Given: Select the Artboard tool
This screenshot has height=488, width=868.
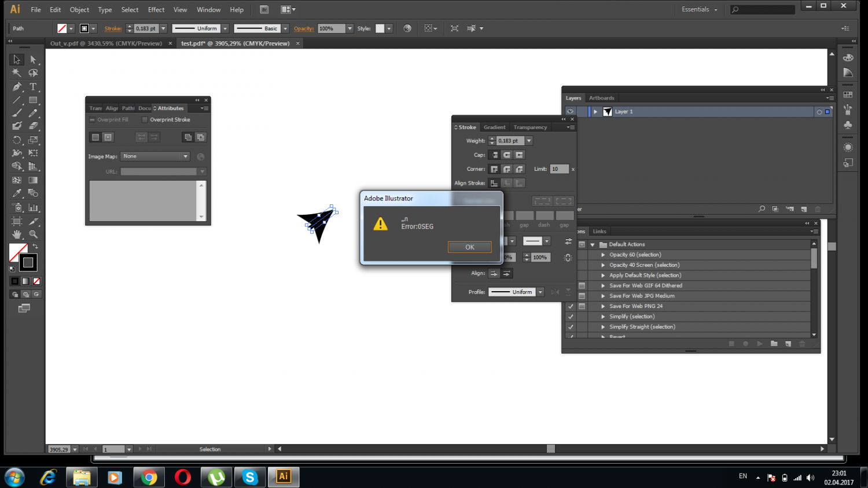Looking at the screenshot, I should coord(17,221).
